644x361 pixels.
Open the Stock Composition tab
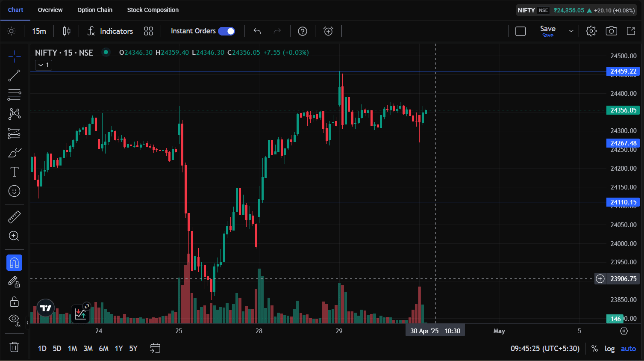click(153, 10)
